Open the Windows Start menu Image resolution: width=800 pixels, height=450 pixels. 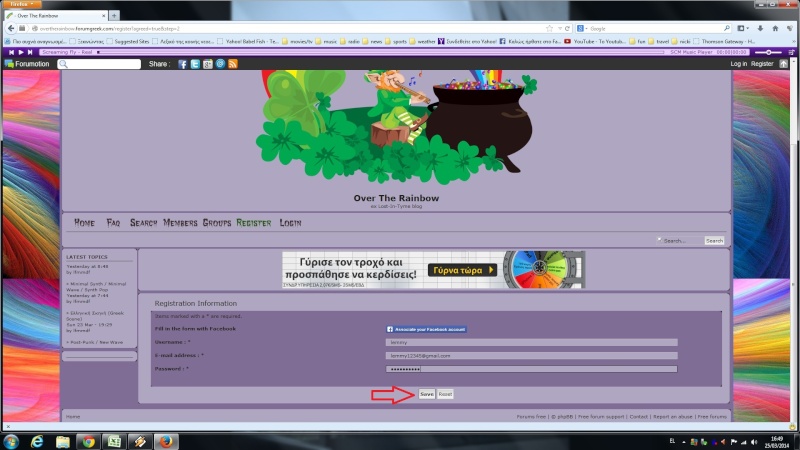click(x=11, y=442)
